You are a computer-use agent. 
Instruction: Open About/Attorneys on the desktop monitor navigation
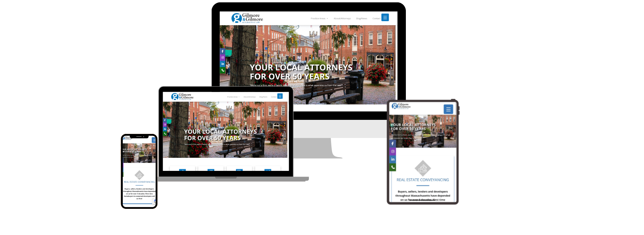[x=342, y=18]
